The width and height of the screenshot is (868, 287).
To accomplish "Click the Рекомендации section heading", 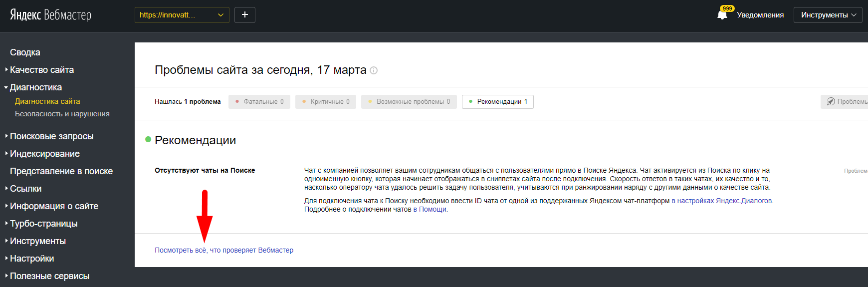I will pos(195,140).
